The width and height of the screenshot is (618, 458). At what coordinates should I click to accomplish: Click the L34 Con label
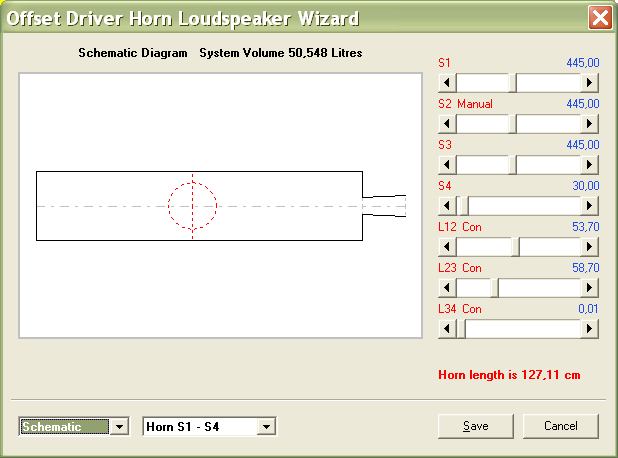pyautogui.click(x=460, y=309)
